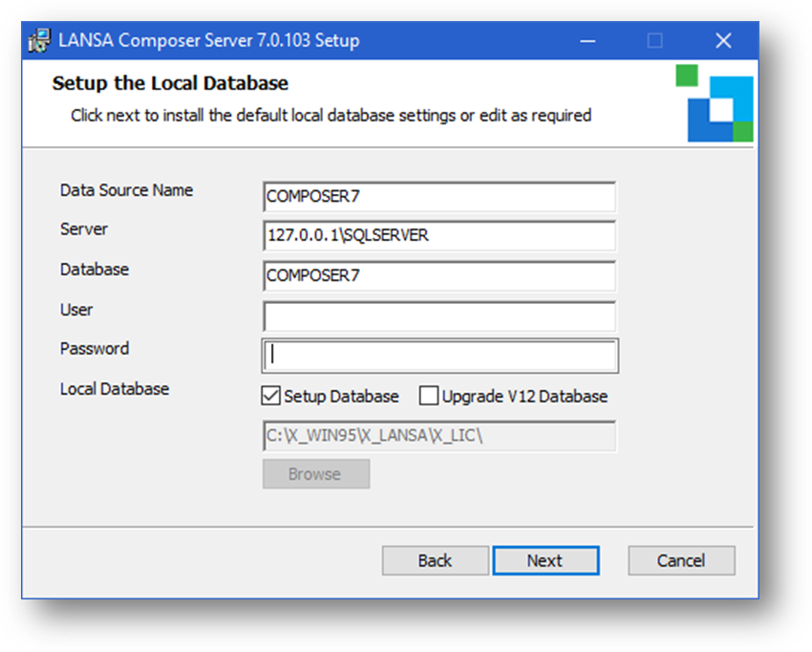Place cursor in the User field
This screenshot has width=812, height=652.
pos(439,316)
